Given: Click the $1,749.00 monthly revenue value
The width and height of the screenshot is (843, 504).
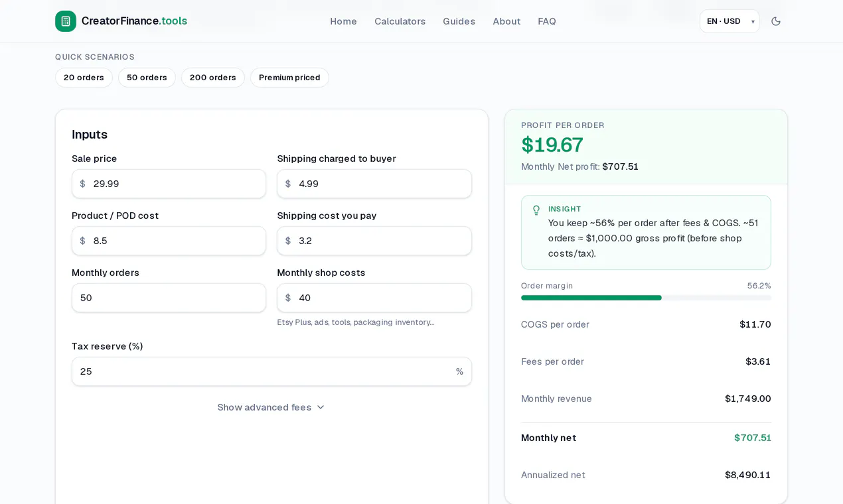Looking at the screenshot, I should tap(748, 399).
